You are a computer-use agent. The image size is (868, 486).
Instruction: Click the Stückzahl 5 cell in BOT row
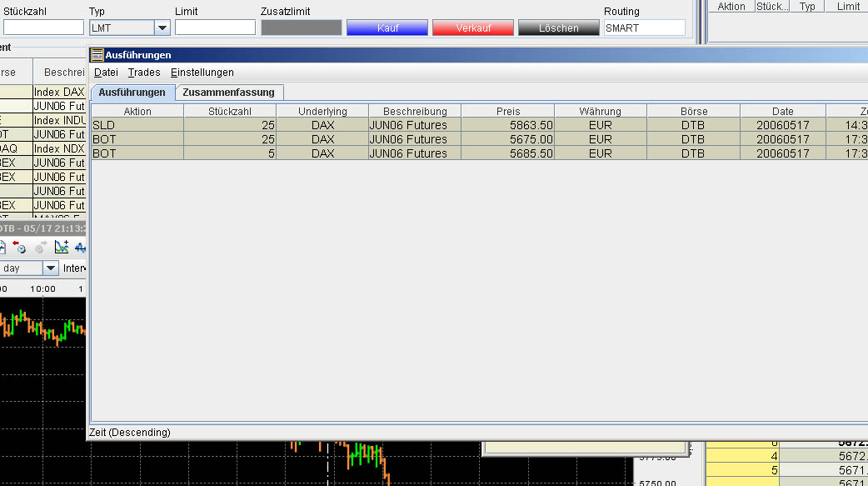[230, 153]
